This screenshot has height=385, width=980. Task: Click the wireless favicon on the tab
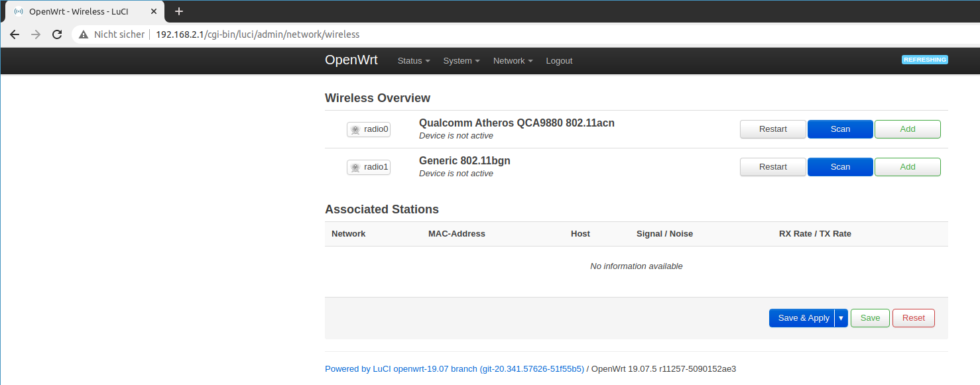point(19,11)
